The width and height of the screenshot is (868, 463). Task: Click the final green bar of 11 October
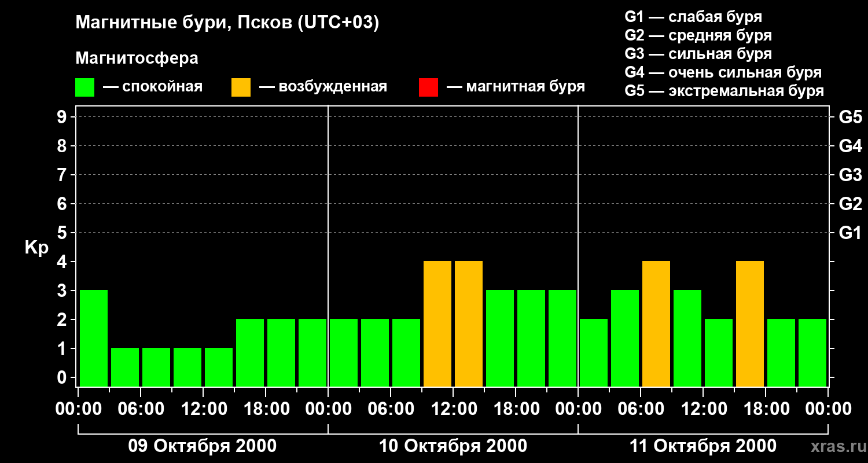(812, 352)
